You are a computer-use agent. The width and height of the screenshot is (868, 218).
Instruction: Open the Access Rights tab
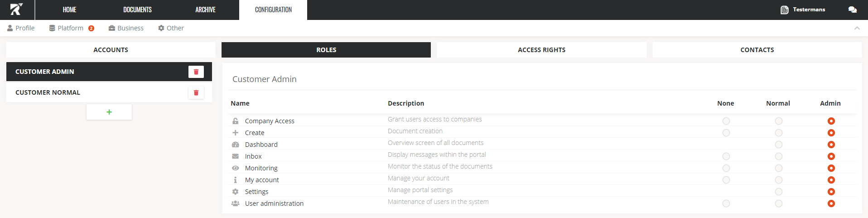coord(541,50)
